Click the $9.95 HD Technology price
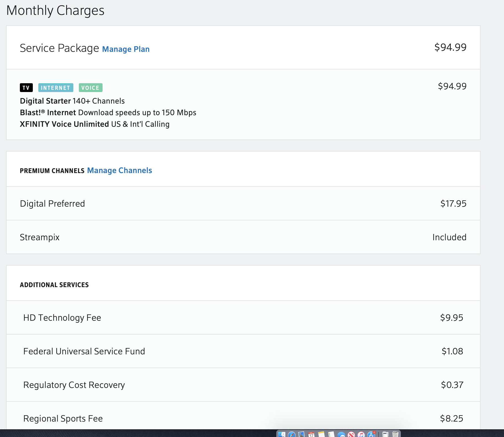This screenshot has width=504, height=437. click(452, 318)
